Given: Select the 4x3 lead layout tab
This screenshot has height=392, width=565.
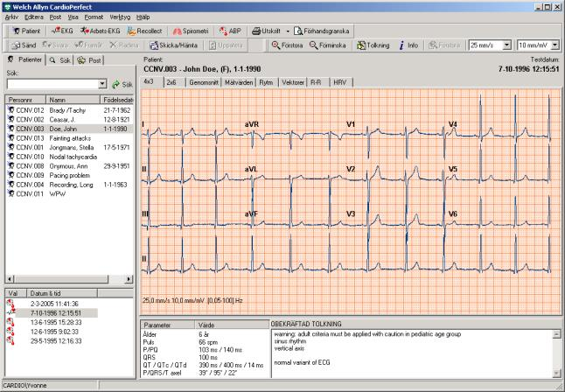Looking at the screenshot, I should (151, 82).
